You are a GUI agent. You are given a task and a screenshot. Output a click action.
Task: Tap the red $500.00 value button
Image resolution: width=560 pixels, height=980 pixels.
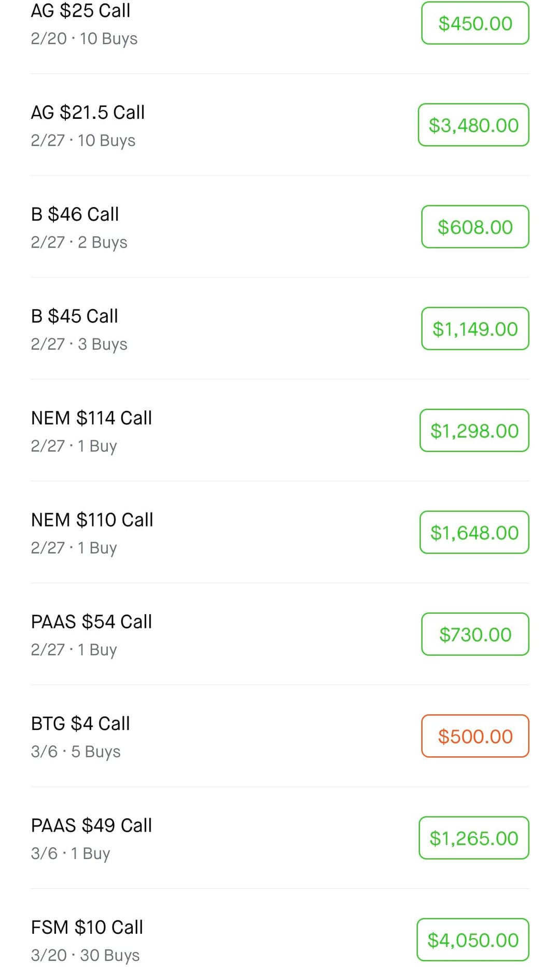[x=475, y=736]
